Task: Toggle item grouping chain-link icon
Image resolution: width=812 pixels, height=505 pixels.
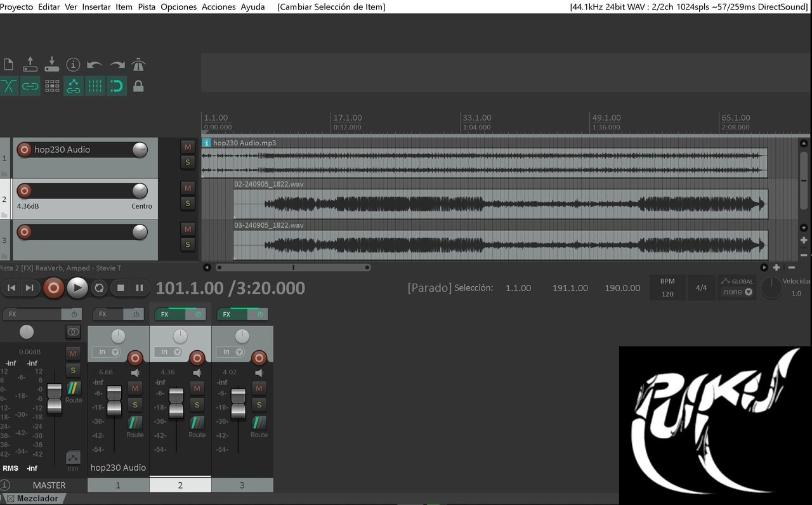Action: pos(30,86)
